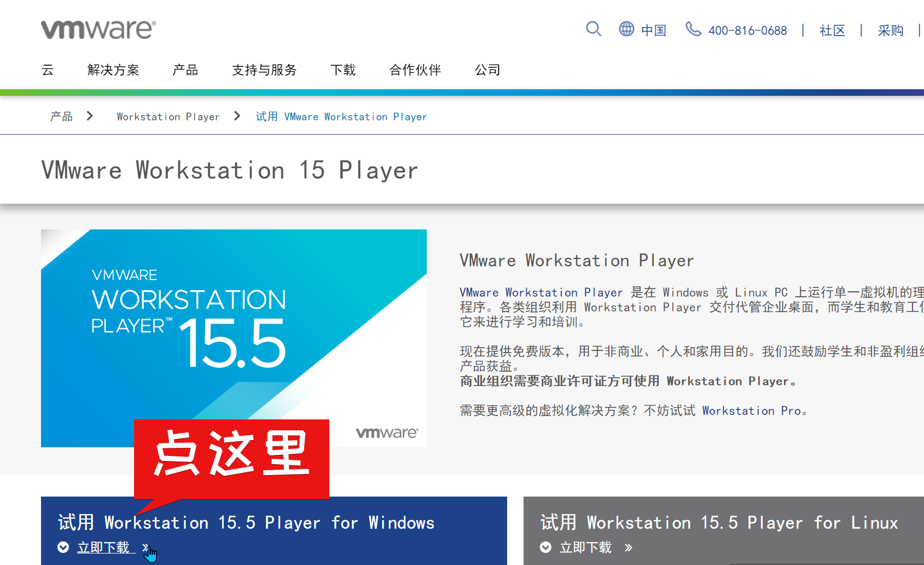This screenshot has height=565, width=924.
Task: Open the VMware Workstation Player description link
Action: 541,292
